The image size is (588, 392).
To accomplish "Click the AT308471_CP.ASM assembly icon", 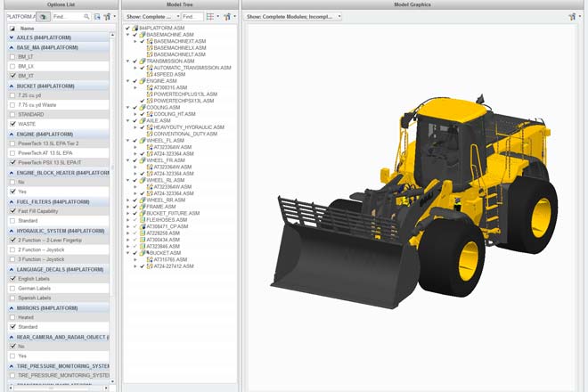I will point(143,226).
